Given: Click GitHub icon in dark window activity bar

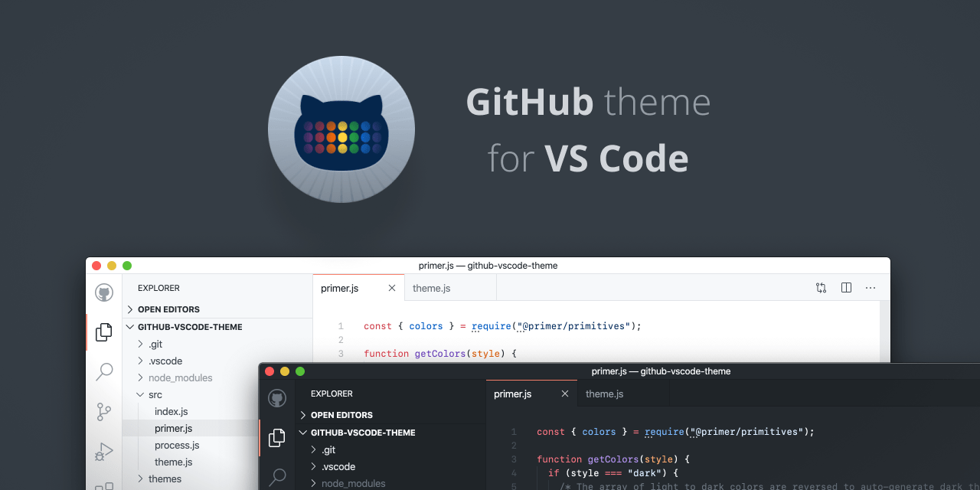Looking at the screenshot, I should tap(277, 398).
